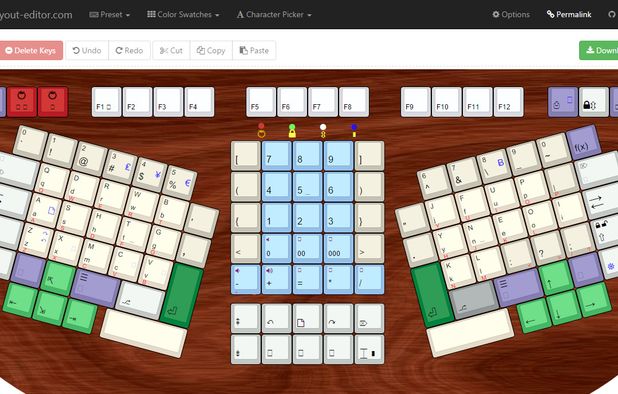Select the redo-arrow key below the asterisk key
Image resolution: width=618 pixels, height=394 pixels.
click(338, 318)
